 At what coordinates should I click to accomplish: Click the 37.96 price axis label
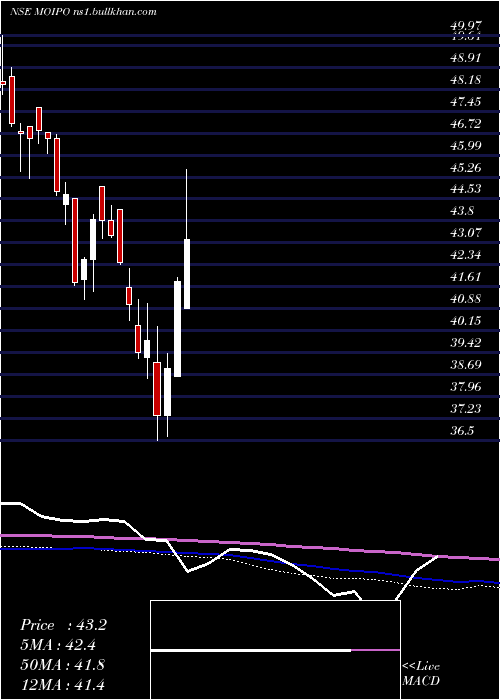click(466, 387)
